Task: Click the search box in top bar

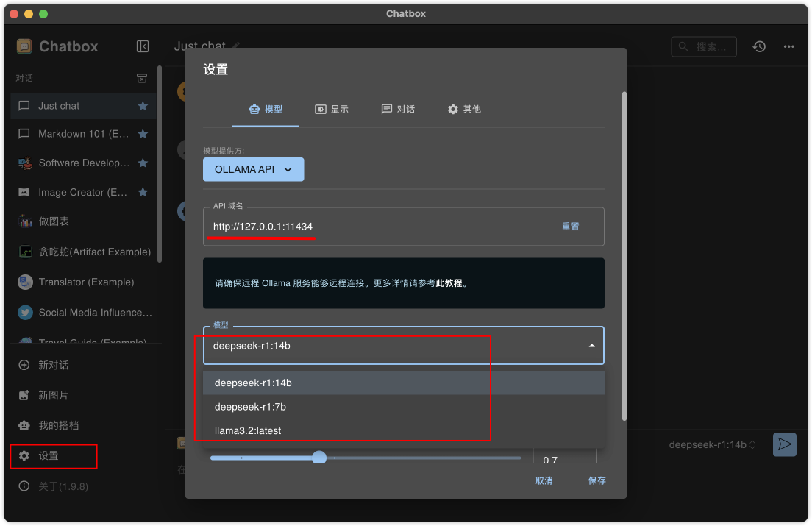Action: pos(704,46)
